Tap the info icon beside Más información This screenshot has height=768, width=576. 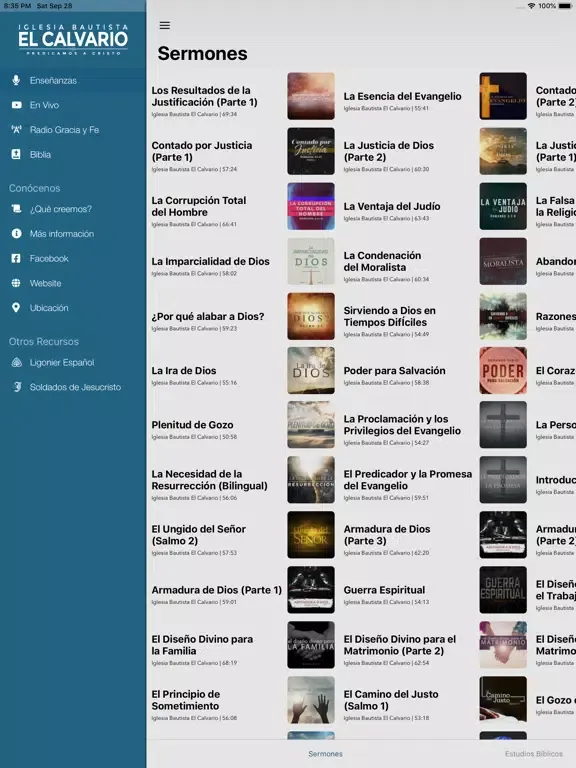tap(16, 234)
